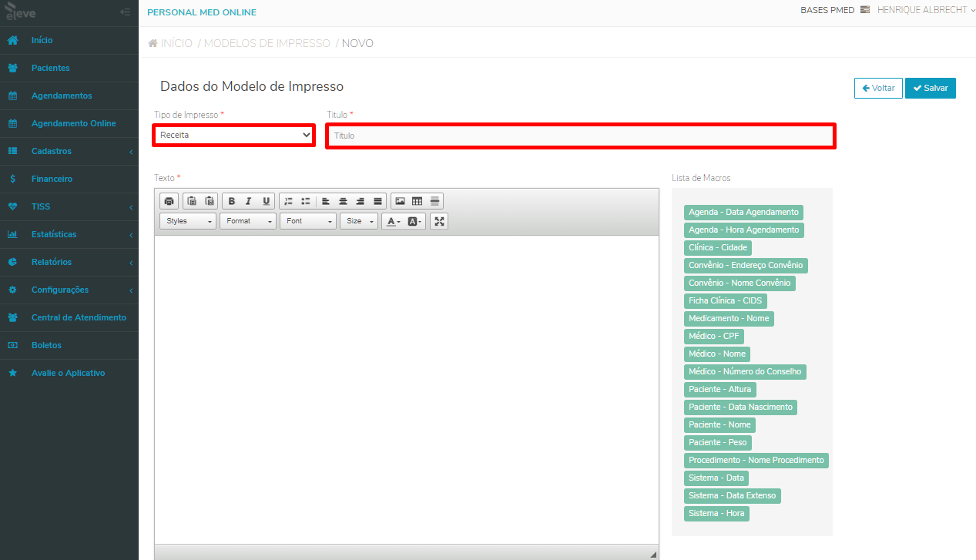Screen dimensions: 976x560
Task: Open Agendamentos in sidebar
Action: click(69, 96)
